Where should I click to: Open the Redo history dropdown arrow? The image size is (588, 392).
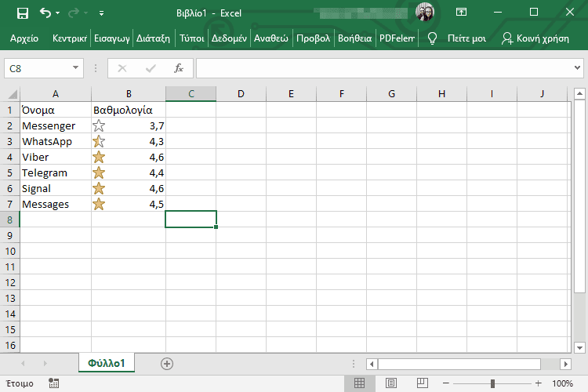coord(86,13)
